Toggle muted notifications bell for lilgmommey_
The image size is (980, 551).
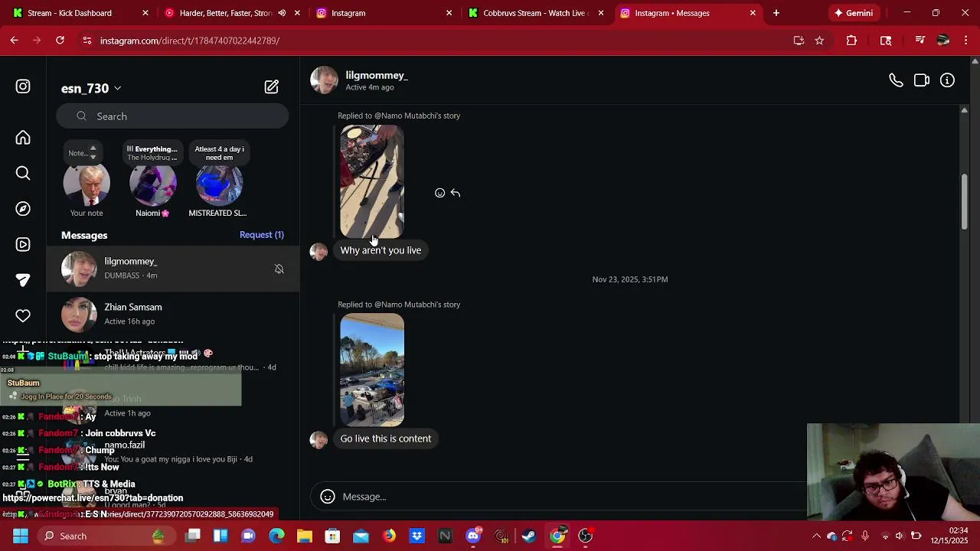coord(279,269)
